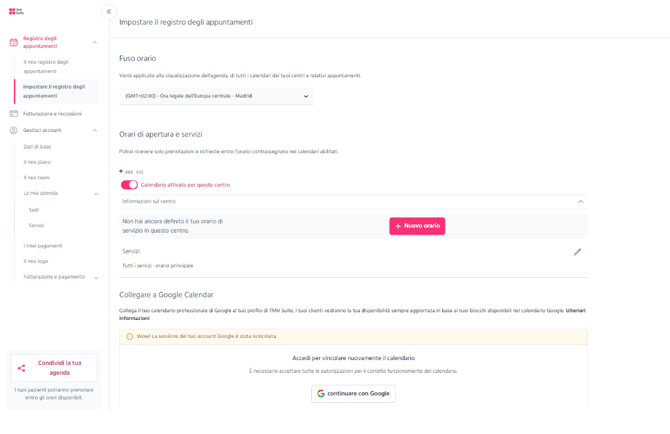Collapse the La mia azienda submenu
The image size is (670, 434).
[x=96, y=194]
